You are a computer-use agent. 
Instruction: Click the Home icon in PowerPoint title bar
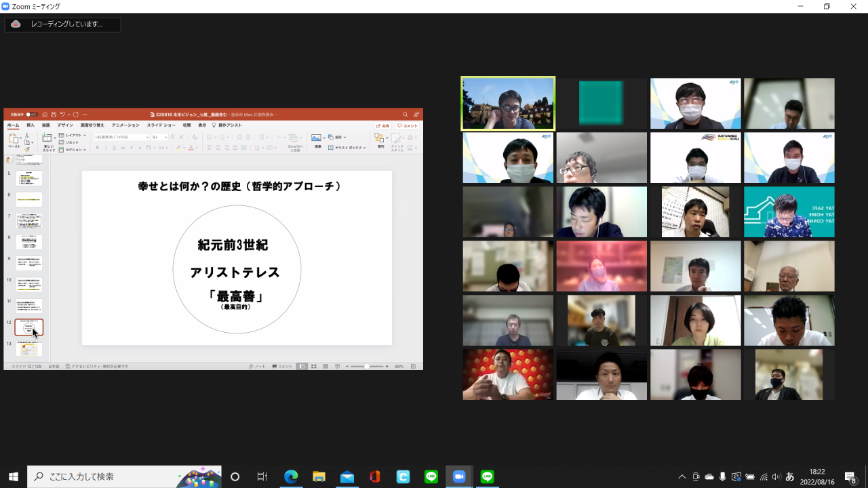45,115
